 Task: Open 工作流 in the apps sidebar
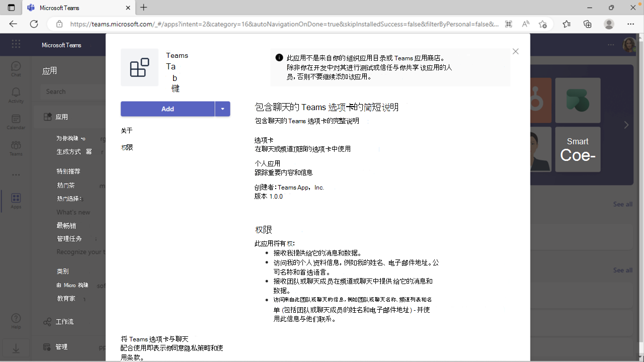(58, 322)
